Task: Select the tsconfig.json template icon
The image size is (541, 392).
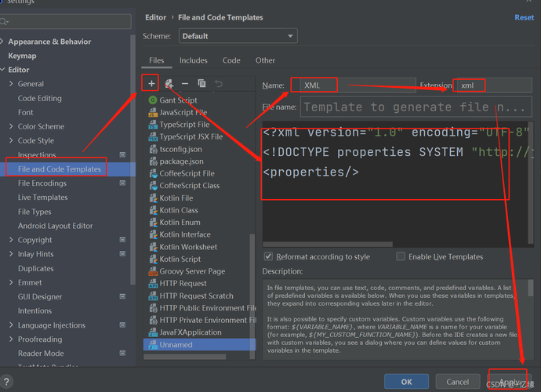Action: (x=153, y=149)
